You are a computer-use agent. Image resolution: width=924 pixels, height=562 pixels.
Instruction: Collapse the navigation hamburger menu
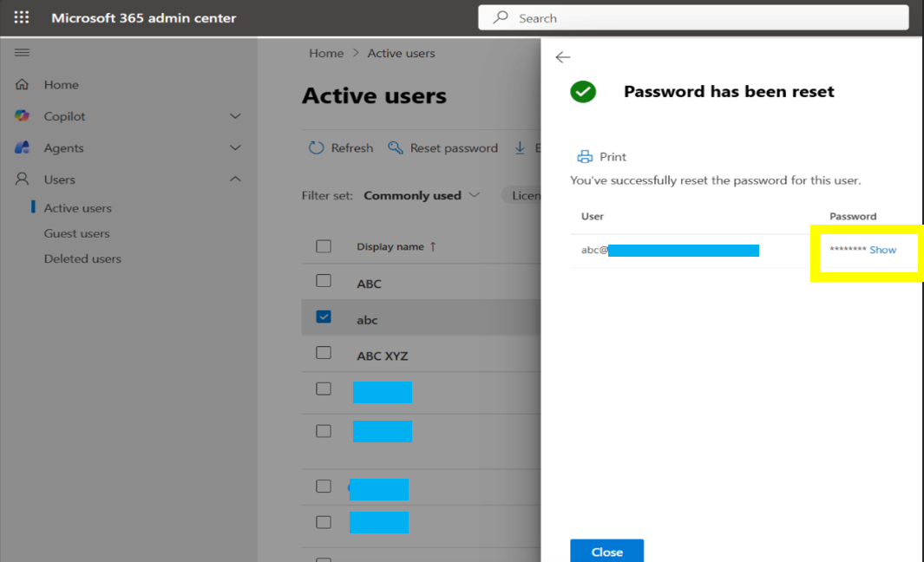pos(22,53)
